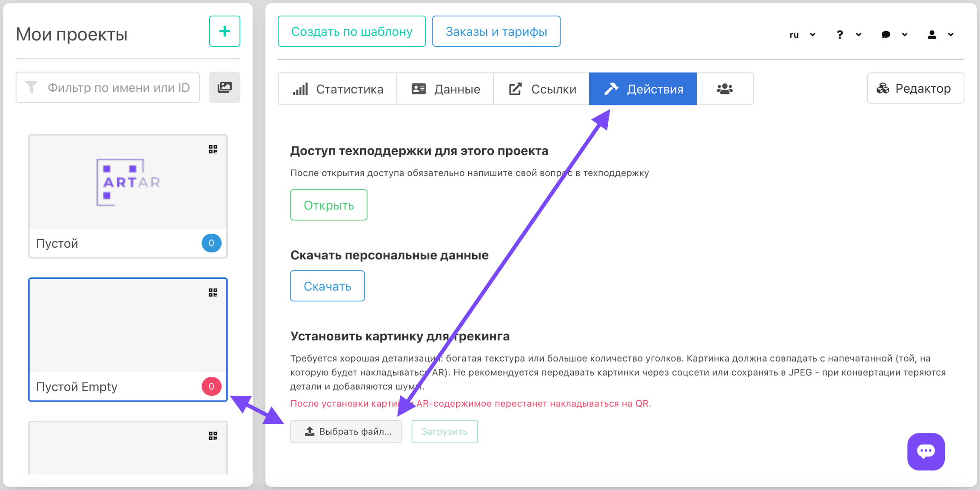This screenshot has height=490, width=980.
Task: Open the purple chat support widget
Action: pyautogui.click(x=926, y=451)
